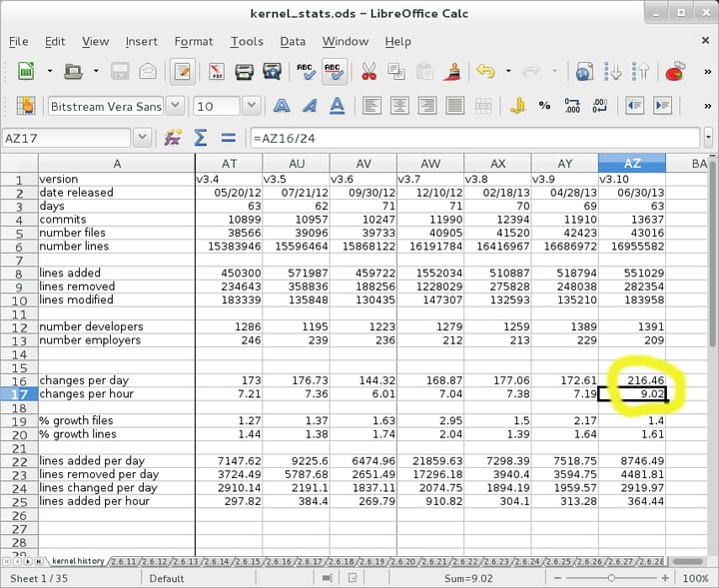Viewport: 719px width, 588px height.
Task: Create a new spreadsheet document
Action: [26, 71]
